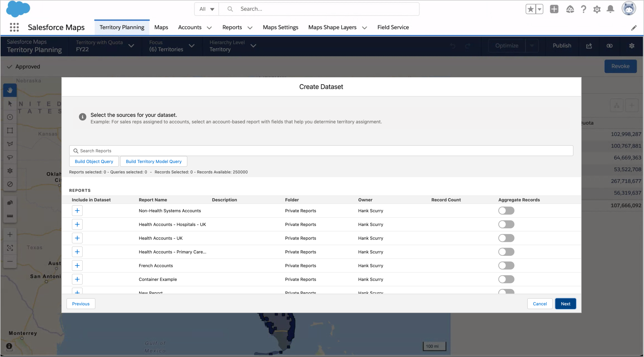
Task: Open the All search scope dropdown
Action: pyautogui.click(x=207, y=9)
